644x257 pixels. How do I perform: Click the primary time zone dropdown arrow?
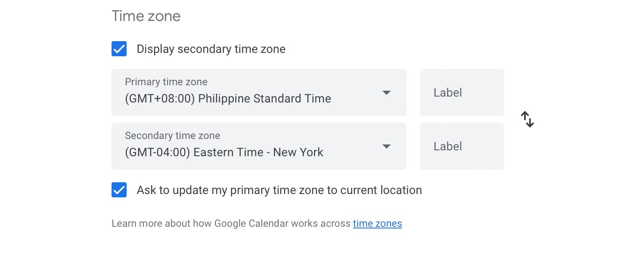pyautogui.click(x=386, y=92)
